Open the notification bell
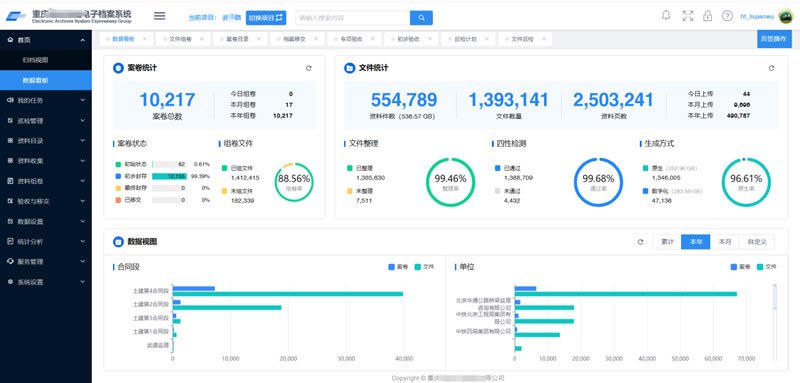Image resolution: width=800 pixels, height=383 pixels. click(666, 15)
